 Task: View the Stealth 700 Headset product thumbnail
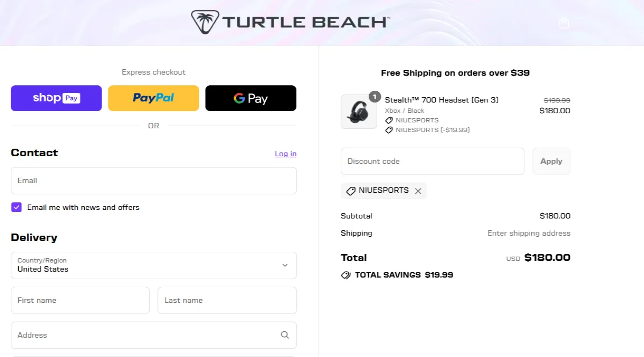358,112
